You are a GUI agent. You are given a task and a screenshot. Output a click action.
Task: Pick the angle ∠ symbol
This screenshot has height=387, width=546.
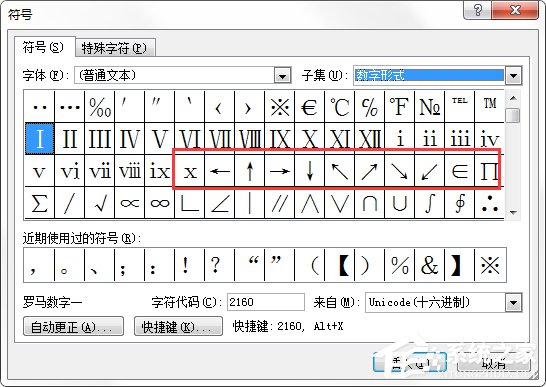coord(220,203)
